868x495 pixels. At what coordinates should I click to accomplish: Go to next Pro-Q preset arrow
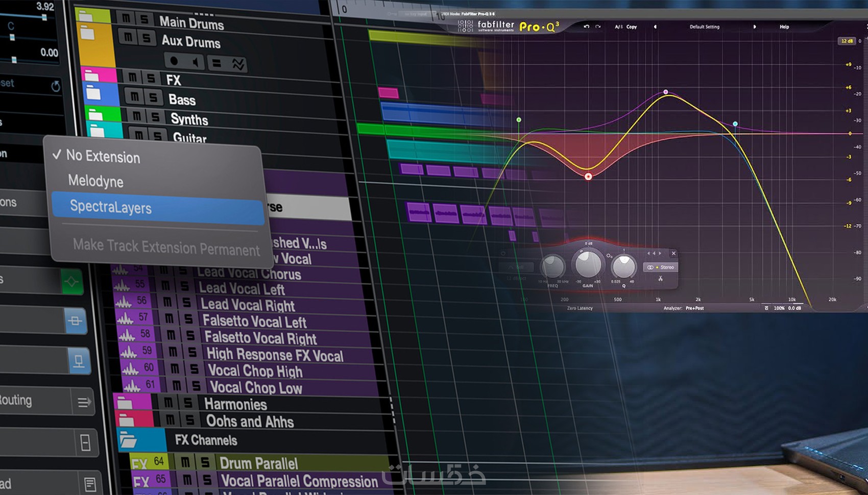tap(755, 27)
